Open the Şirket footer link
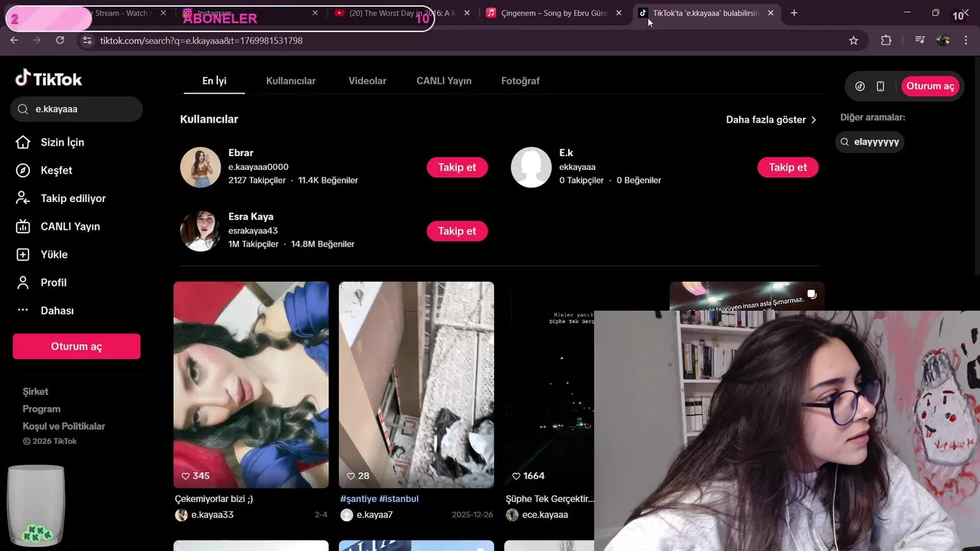 click(35, 392)
